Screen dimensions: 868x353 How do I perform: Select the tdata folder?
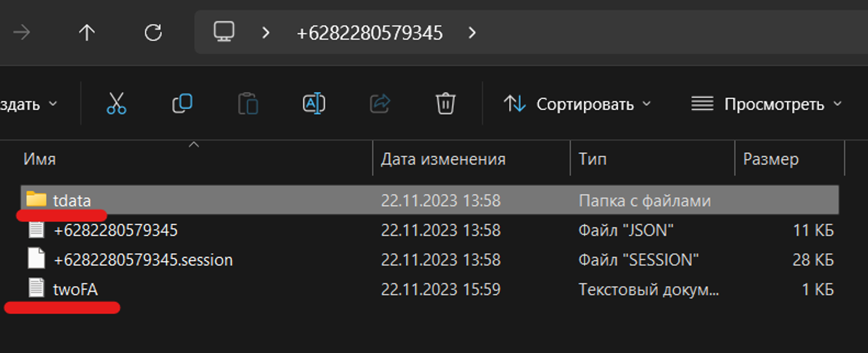[72, 200]
